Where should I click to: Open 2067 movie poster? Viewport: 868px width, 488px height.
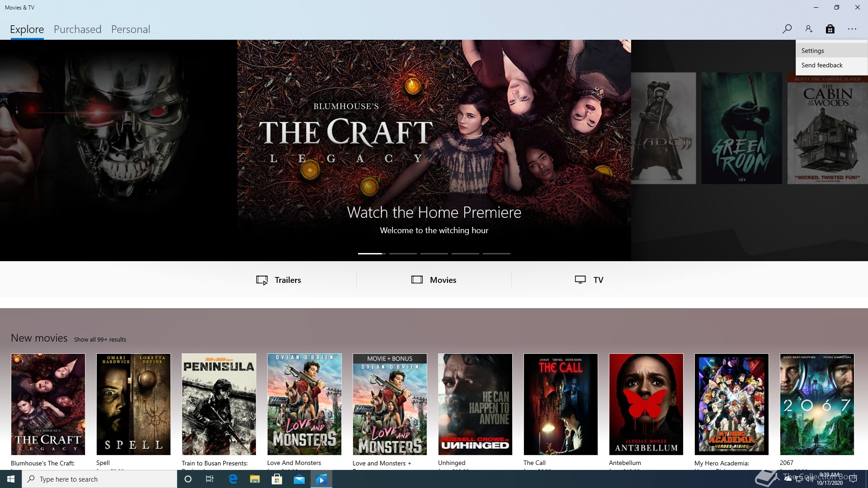point(817,404)
